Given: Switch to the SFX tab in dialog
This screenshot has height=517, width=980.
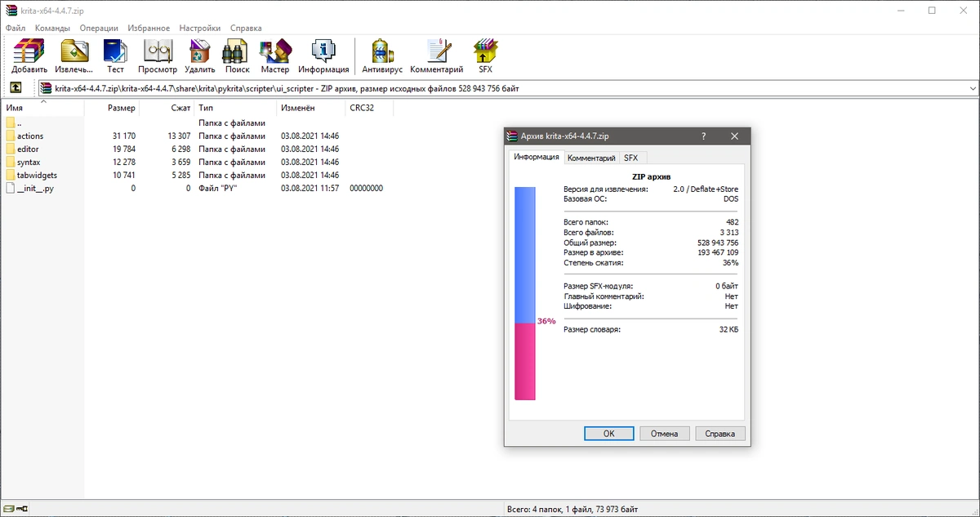Looking at the screenshot, I should click(x=630, y=158).
